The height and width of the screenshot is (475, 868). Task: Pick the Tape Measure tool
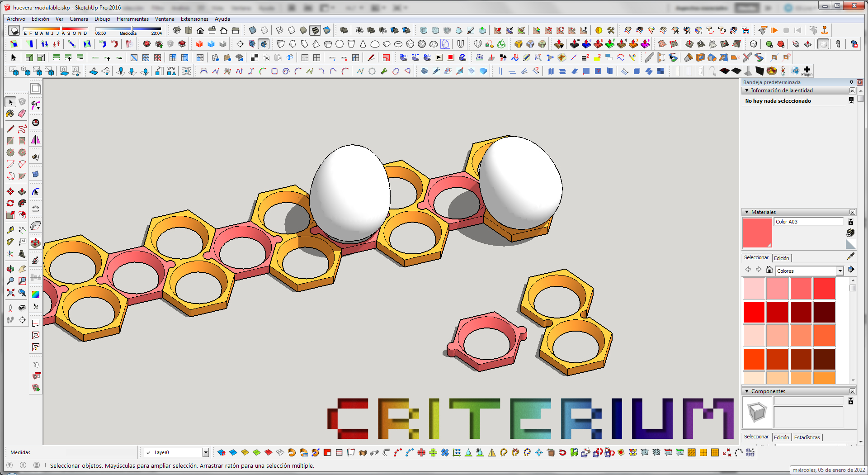pyautogui.click(x=10, y=230)
